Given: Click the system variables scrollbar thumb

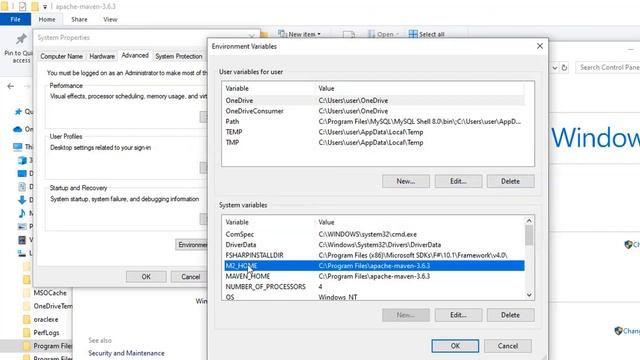Looking at the screenshot, I should 529,236.
